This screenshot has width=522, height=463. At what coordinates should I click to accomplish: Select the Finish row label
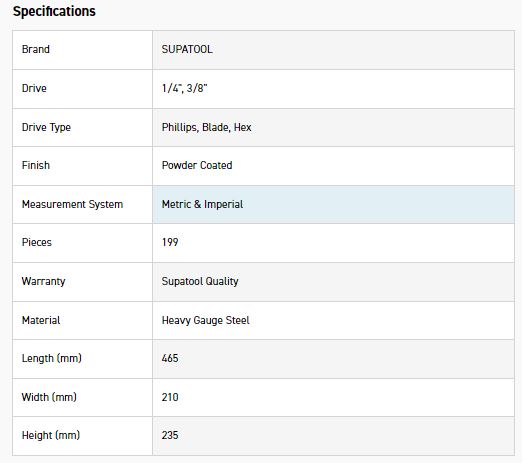pos(36,165)
